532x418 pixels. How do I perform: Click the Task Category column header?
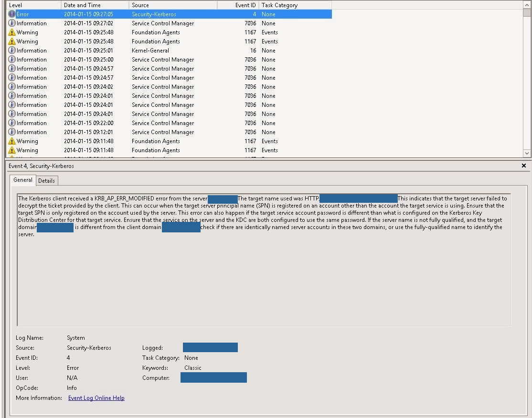coord(294,5)
